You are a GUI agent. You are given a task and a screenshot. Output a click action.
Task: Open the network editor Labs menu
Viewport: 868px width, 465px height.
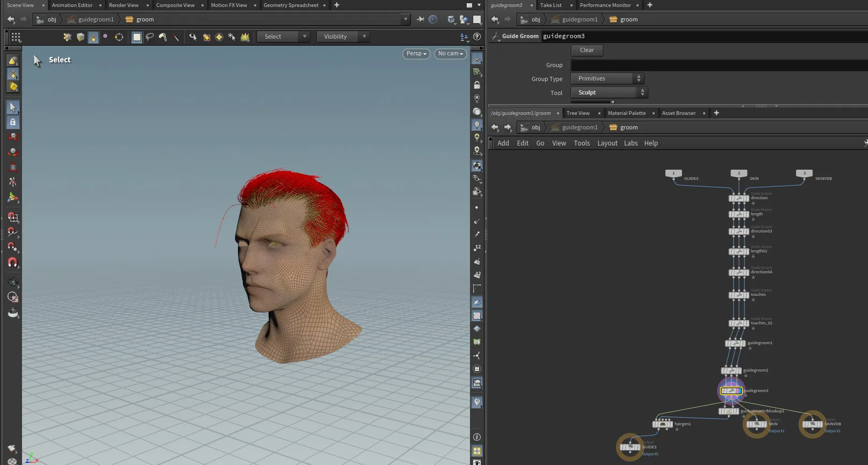coord(631,143)
